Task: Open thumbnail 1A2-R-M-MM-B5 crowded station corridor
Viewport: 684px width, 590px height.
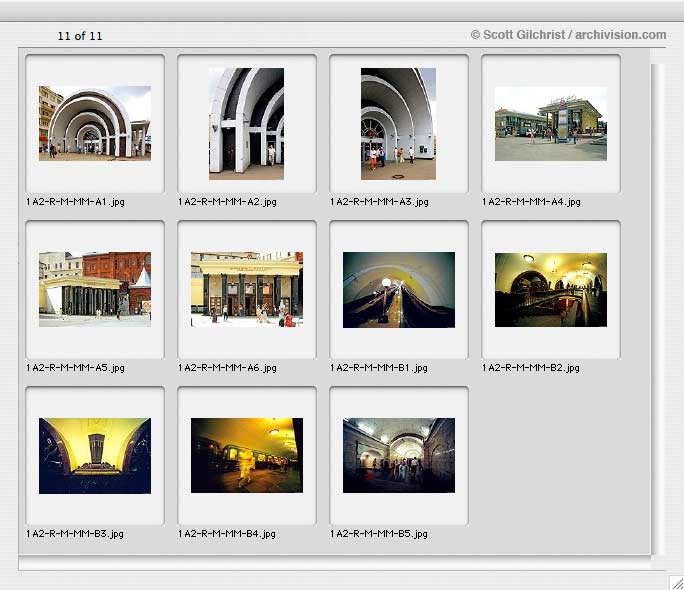Action: 399,455
